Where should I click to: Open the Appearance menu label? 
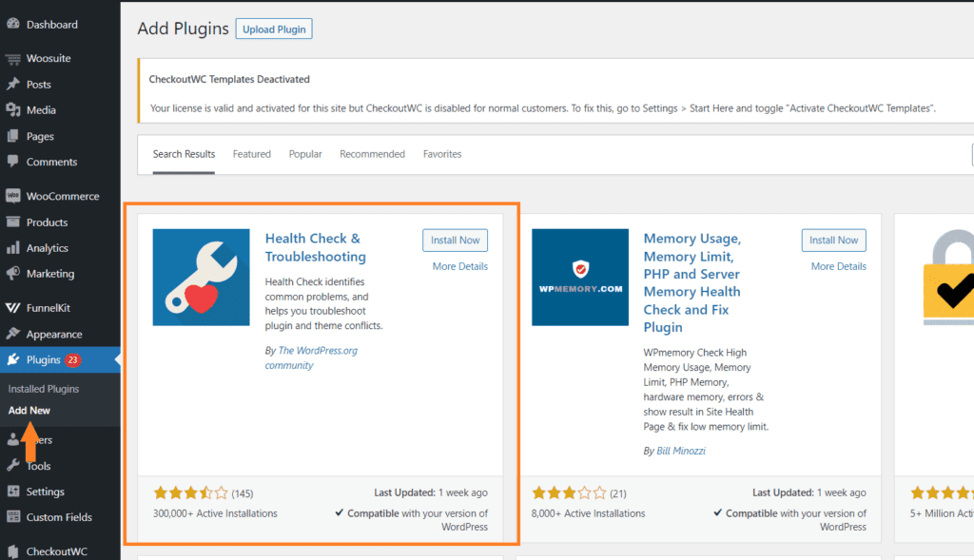(x=54, y=334)
